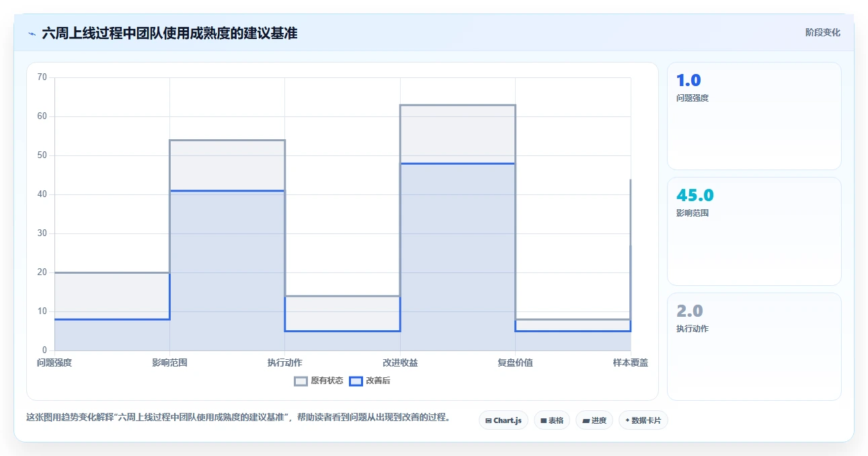
Task: Click the chart title 六周上线过程中团队使用成熟度的建议基准
Action: coord(169,33)
